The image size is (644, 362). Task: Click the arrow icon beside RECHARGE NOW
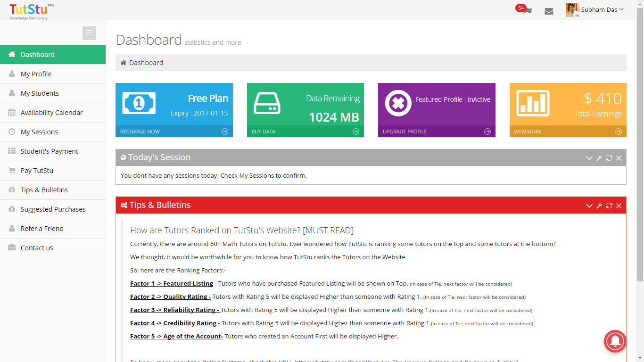click(225, 132)
